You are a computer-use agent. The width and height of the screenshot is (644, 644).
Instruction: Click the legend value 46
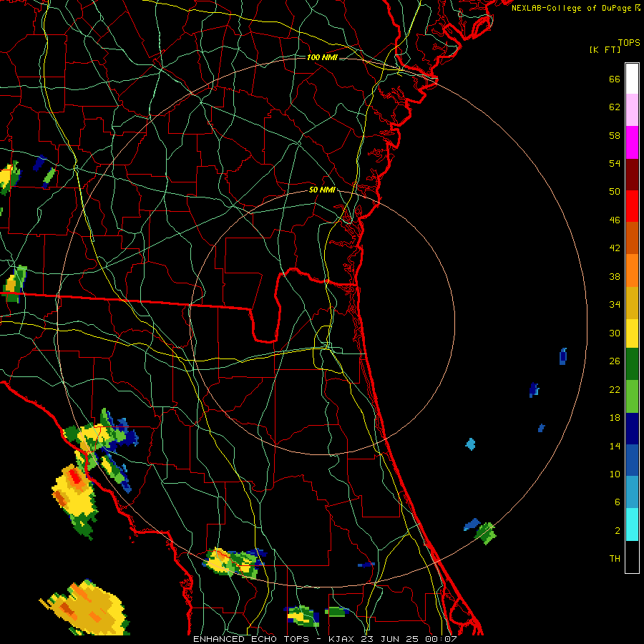pyautogui.click(x=615, y=220)
